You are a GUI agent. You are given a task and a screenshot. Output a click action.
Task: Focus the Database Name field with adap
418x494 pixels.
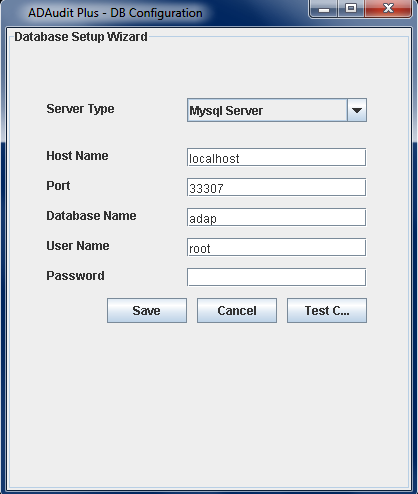coord(276,217)
